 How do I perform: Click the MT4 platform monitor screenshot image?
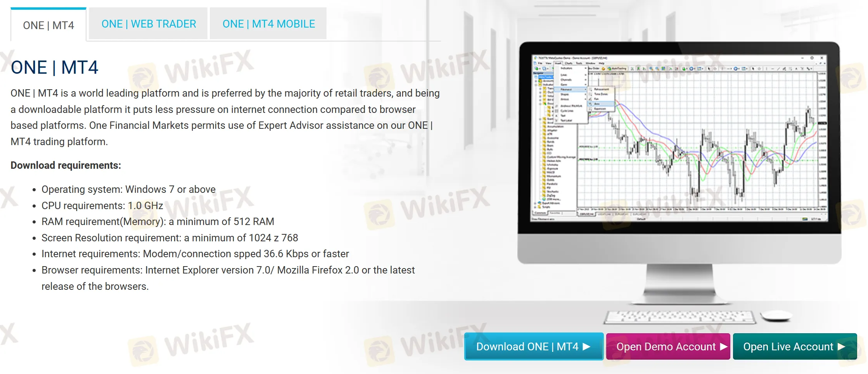[x=680, y=182]
